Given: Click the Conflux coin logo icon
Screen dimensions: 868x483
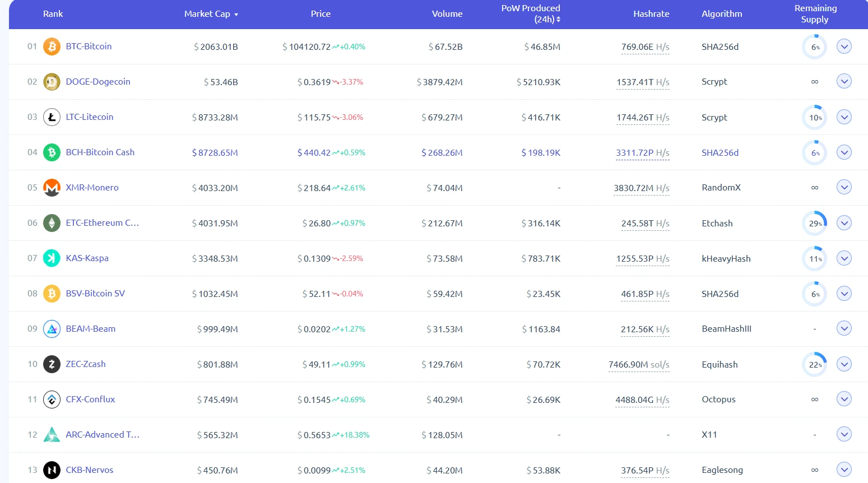Looking at the screenshot, I should click(x=52, y=400).
